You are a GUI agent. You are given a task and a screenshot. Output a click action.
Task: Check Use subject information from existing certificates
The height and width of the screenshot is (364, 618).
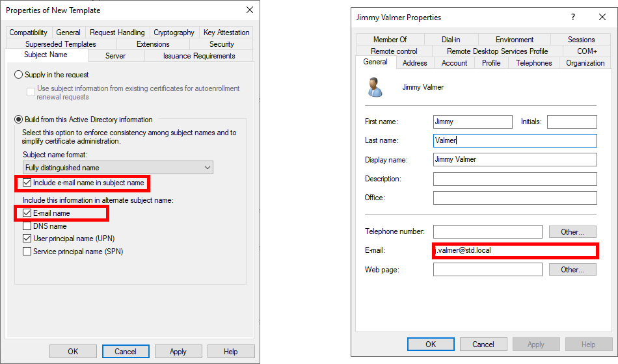(x=31, y=92)
